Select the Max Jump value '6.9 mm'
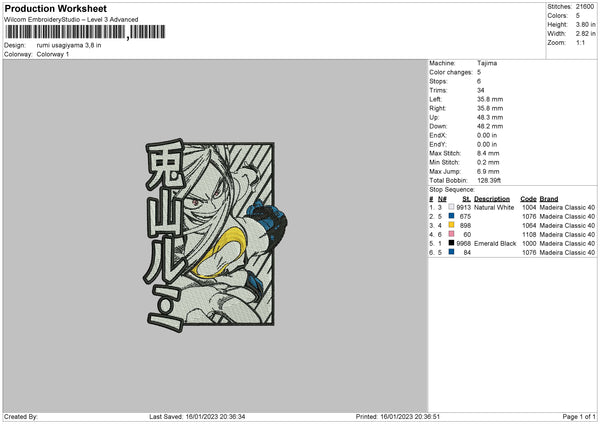This screenshot has width=600, height=424. pyautogui.click(x=488, y=171)
